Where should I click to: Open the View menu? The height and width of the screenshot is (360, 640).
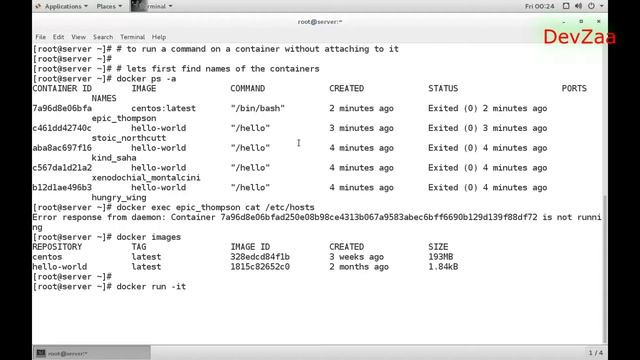click(78, 37)
